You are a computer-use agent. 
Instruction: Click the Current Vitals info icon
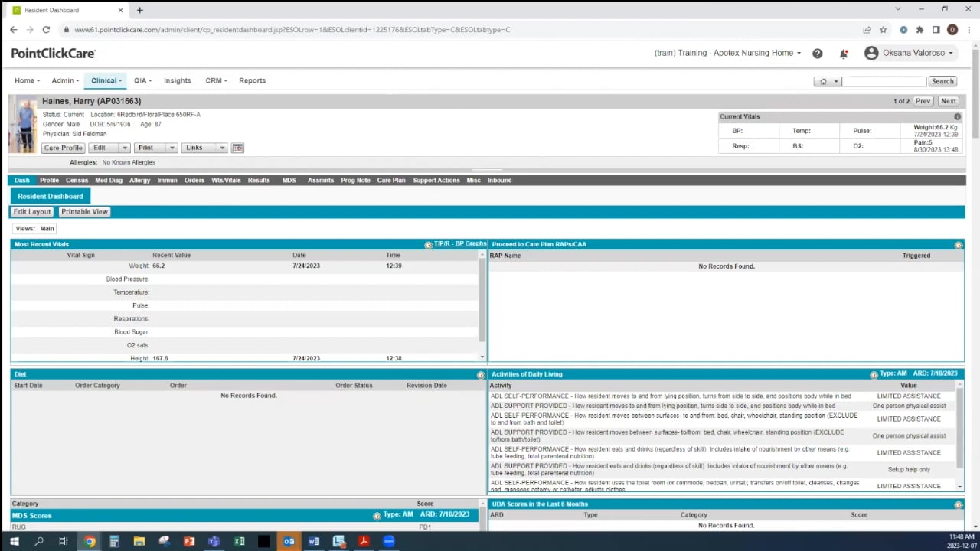[x=957, y=117]
